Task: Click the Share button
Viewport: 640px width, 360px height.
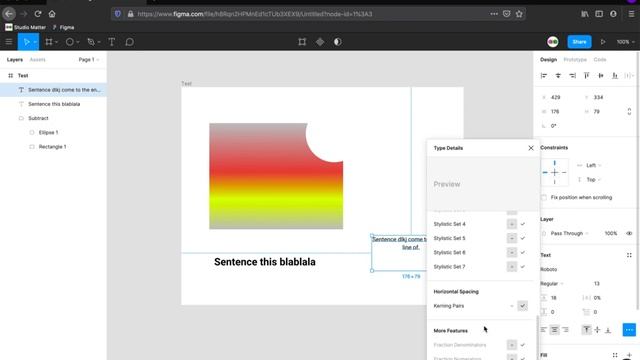Action: tap(579, 42)
